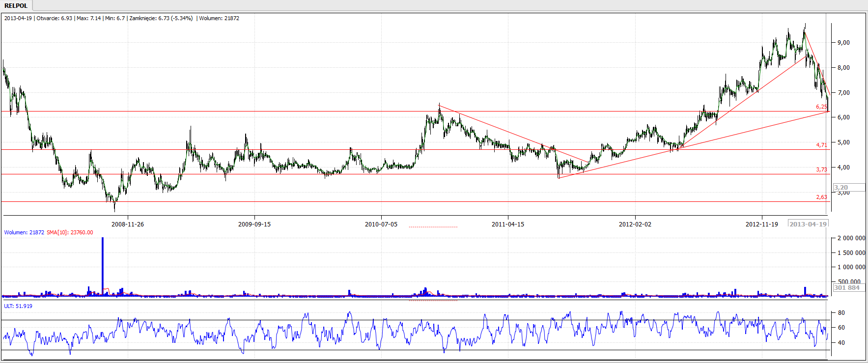Click the 9,00 price axis label

pos(843,43)
